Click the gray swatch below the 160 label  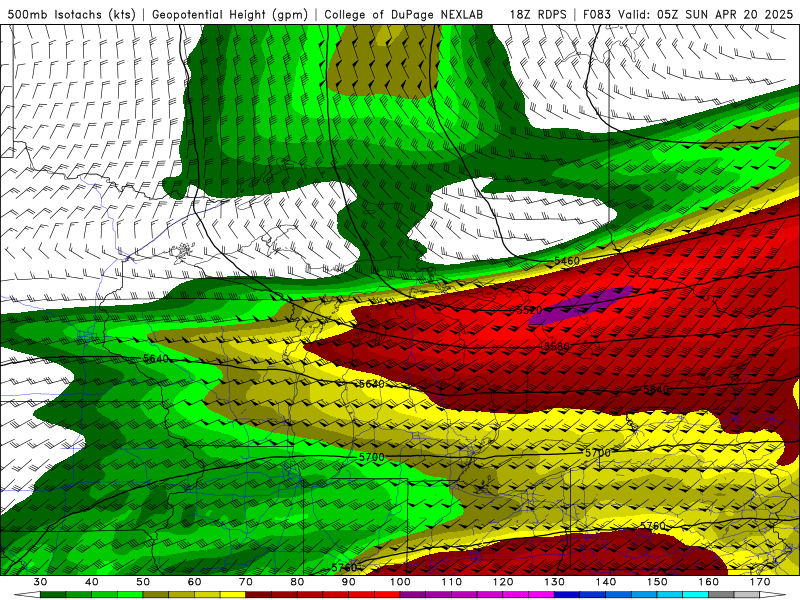tap(721, 595)
